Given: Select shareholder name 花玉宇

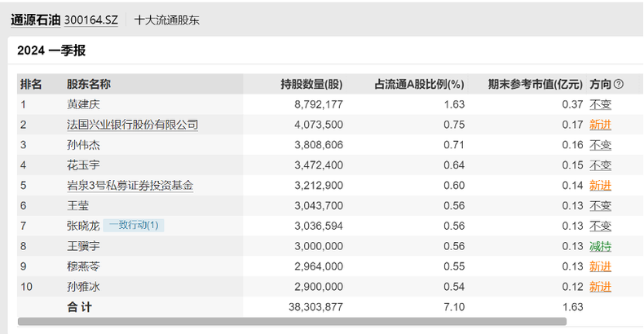Looking at the screenshot, I should (83, 165).
